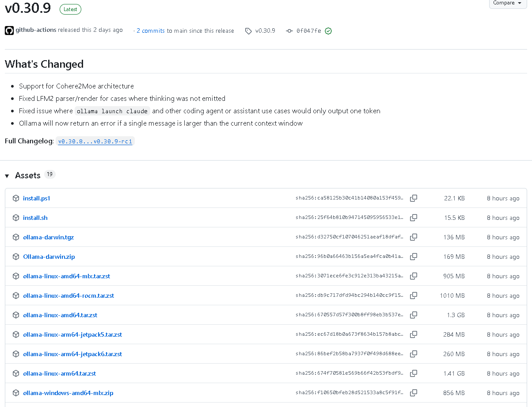
Task: Open full changelog v0.30.8...v0.30.9-rc1 link
Action: point(95,142)
